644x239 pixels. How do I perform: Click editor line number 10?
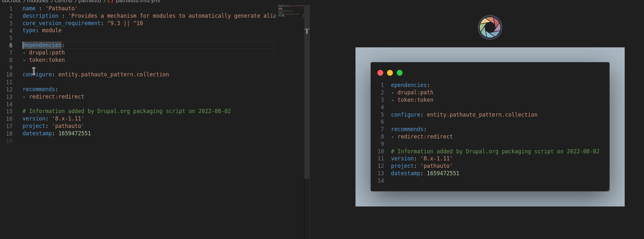coord(9,75)
